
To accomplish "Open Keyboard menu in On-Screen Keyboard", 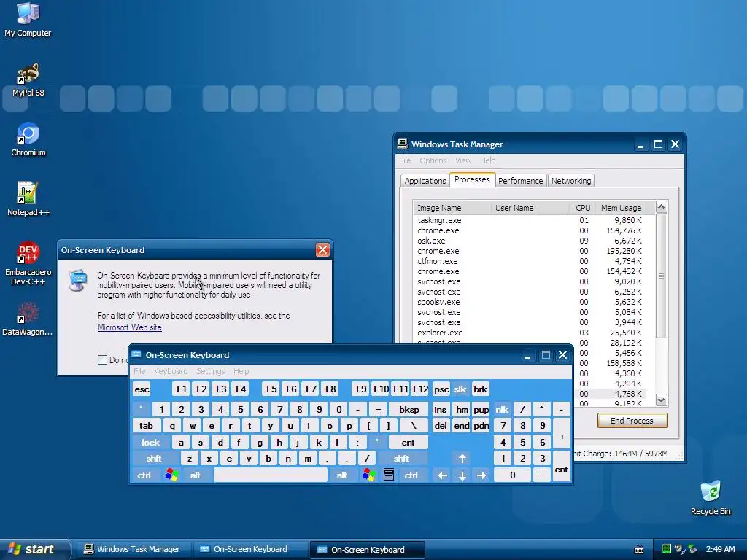I will coord(171,371).
